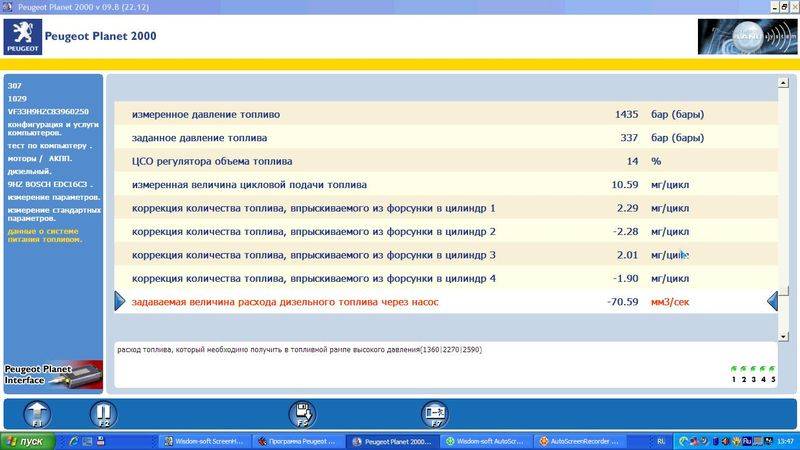Click the F1 back arrow button
The image size is (800, 450).
click(37, 413)
